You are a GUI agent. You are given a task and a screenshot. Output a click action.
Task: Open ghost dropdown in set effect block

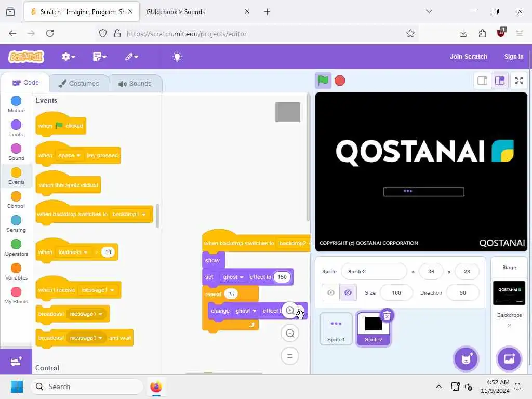click(x=233, y=277)
